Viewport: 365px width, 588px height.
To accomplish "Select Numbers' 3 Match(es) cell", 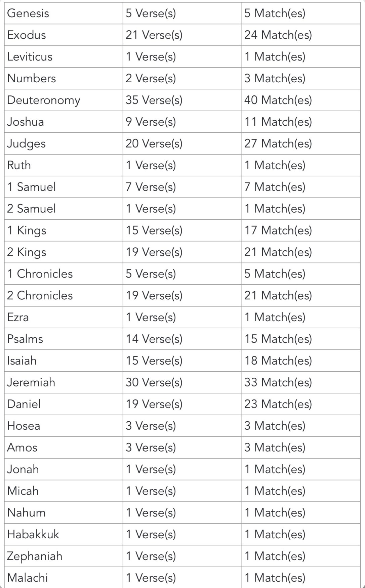I will point(275,78).
